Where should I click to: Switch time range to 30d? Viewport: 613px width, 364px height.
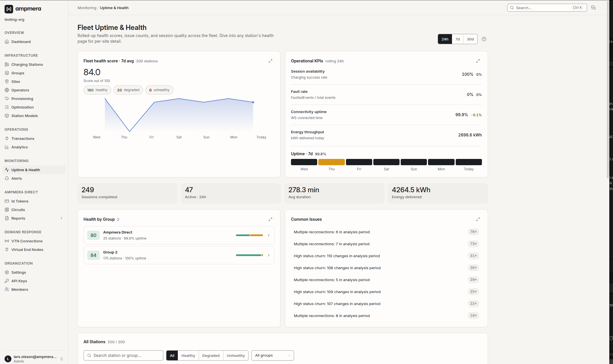(471, 39)
